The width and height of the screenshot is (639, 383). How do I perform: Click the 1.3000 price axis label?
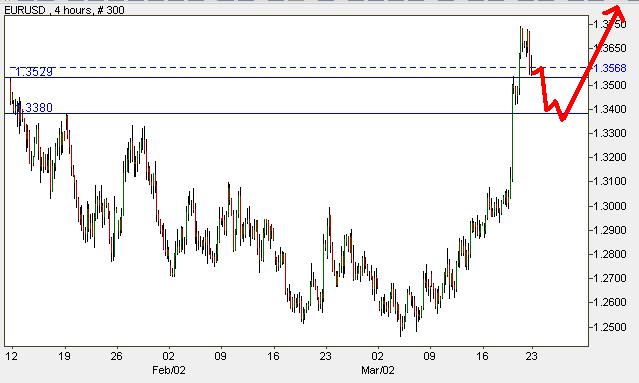tap(610, 206)
